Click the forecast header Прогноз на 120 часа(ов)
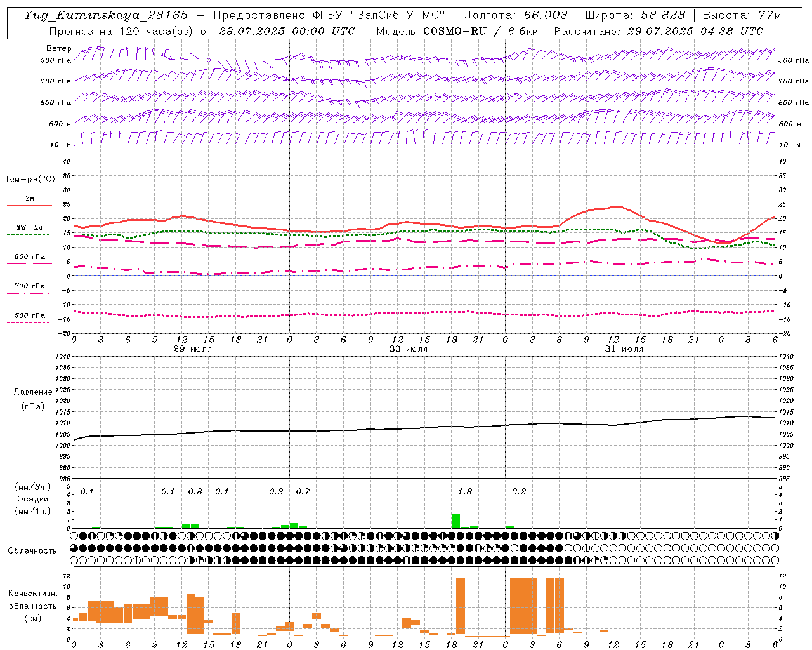 122,31
